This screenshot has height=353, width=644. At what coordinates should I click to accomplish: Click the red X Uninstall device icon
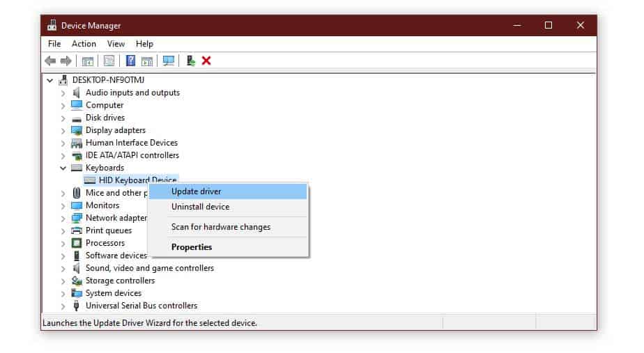[x=206, y=61]
